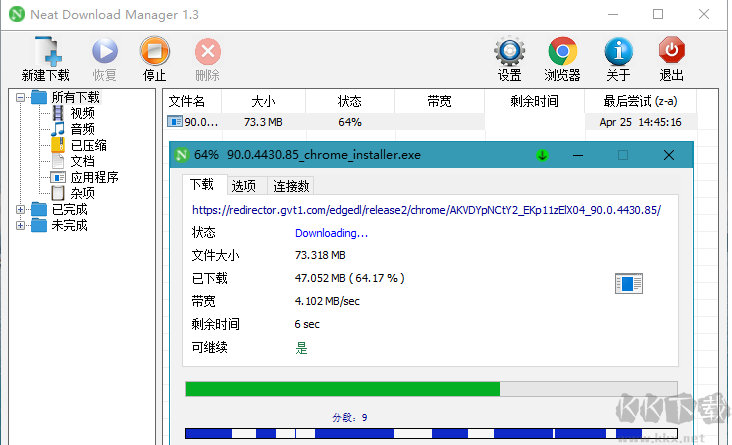Image resolution: width=732 pixels, height=445 pixels.
Task: Minimize the Neat Download Manager window
Action: coord(612,14)
